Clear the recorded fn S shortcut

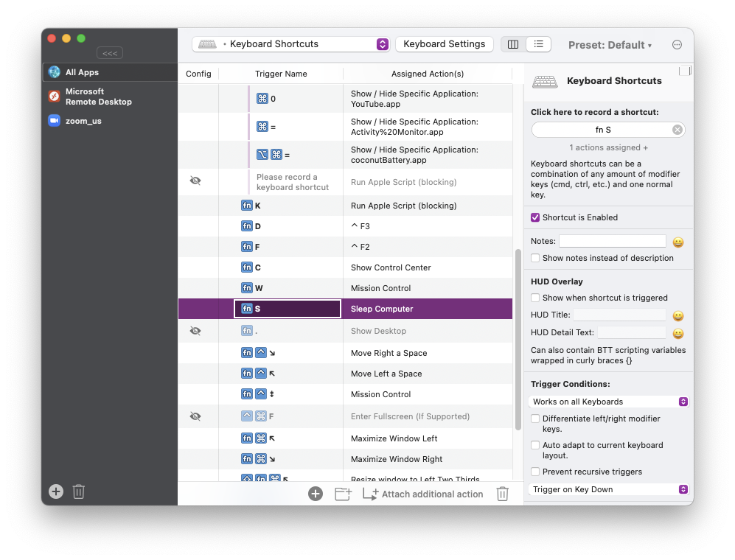click(x=677, y=130)
